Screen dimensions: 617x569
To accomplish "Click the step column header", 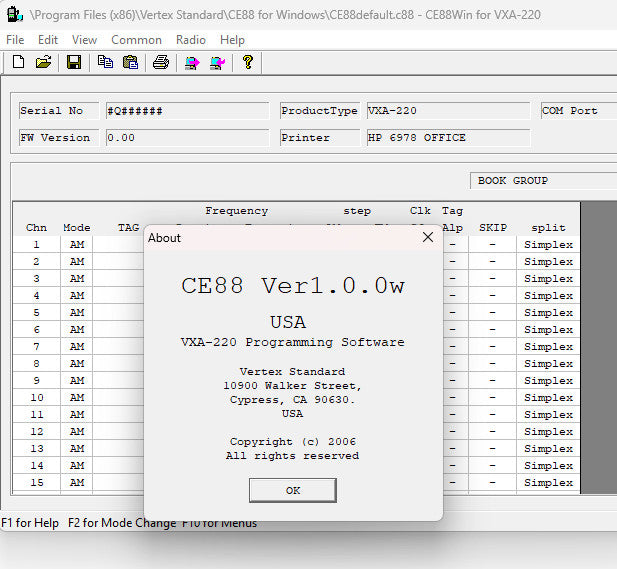I will click(x=357, y=211).
